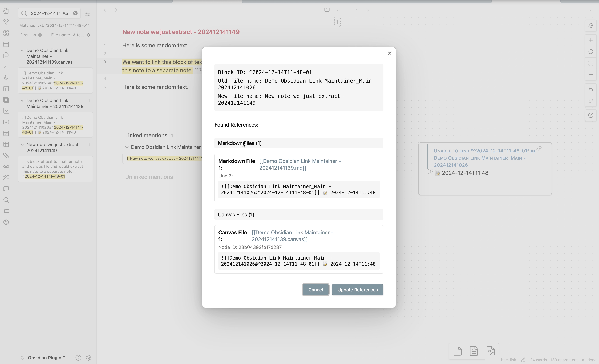Add note from vault to canvas
The image size is (599, 364).
[474, 351]
